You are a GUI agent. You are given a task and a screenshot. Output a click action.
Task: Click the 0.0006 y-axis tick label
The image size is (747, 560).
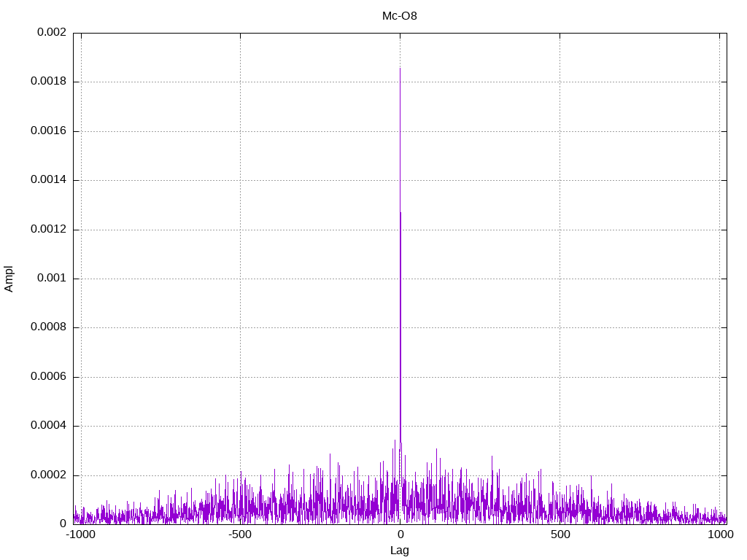tap(48, 377)
